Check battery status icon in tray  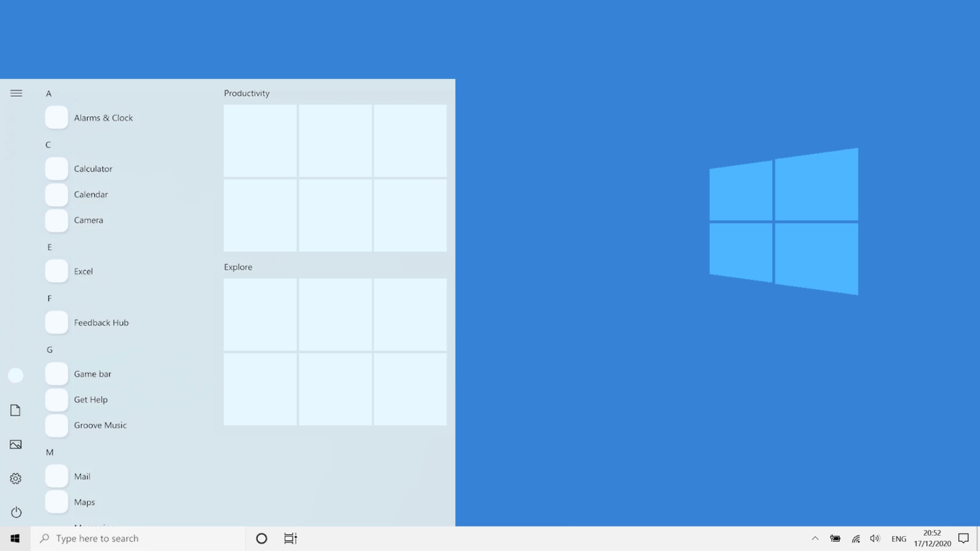pos(836,538)
